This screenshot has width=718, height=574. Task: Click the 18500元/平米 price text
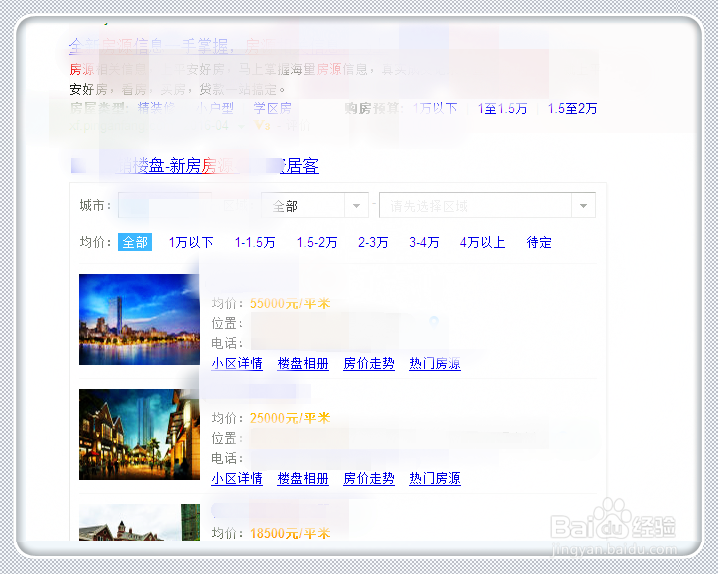[290, 533]
